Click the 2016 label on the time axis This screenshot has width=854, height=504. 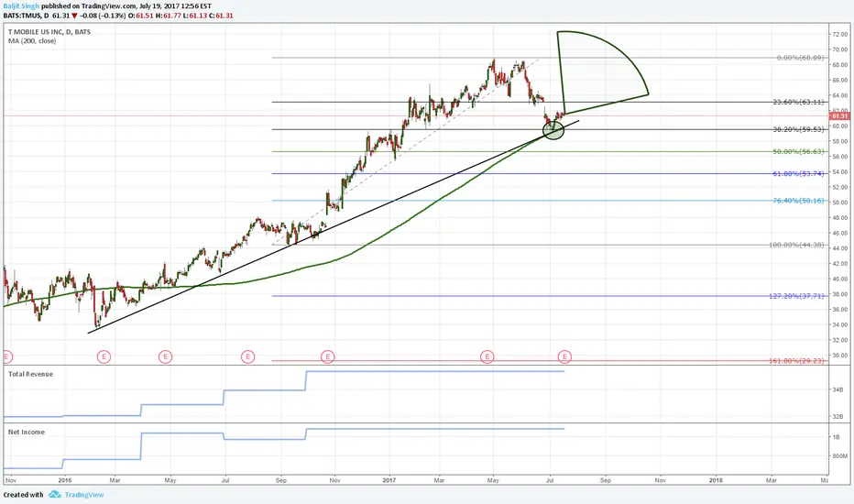(x=65, y=480)
